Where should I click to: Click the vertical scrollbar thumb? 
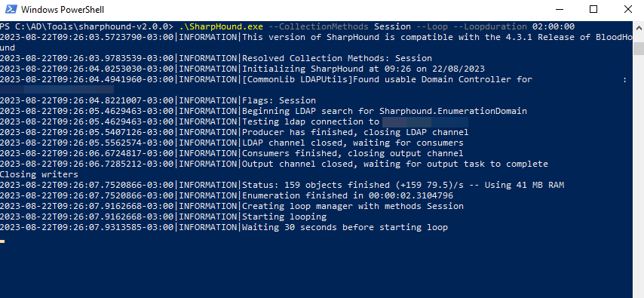[x=639, y=48]
